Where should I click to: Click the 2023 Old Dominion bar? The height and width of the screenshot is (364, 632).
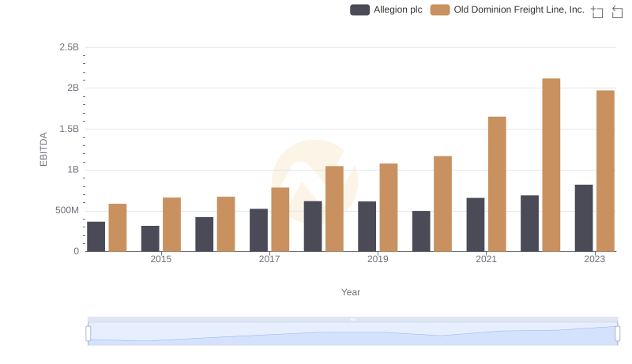coord(605,171)
